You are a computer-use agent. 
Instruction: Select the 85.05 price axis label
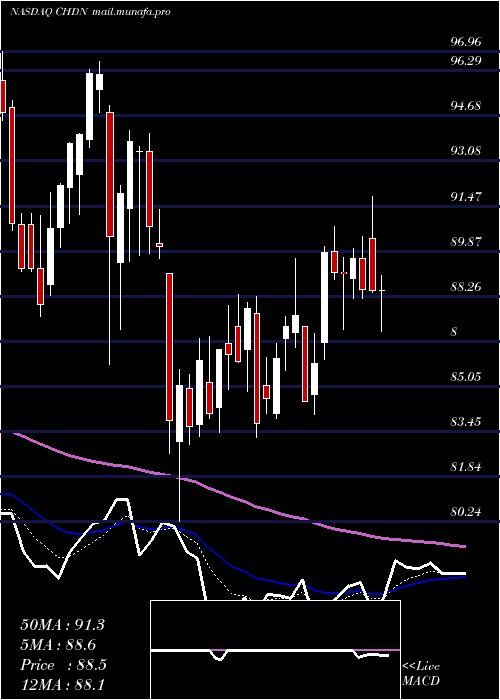(x=466, y=376)
